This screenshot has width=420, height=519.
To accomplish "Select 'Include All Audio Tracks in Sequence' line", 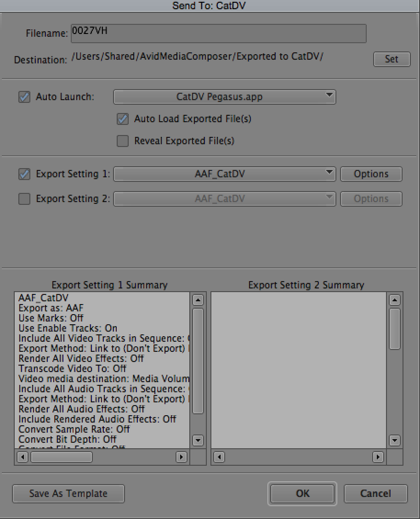I will point(104,389).
